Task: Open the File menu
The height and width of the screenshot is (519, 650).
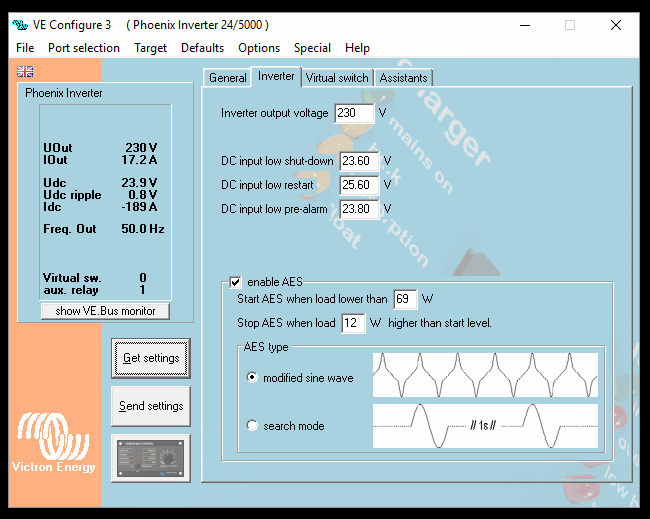Action: click(x=25, y=47)
